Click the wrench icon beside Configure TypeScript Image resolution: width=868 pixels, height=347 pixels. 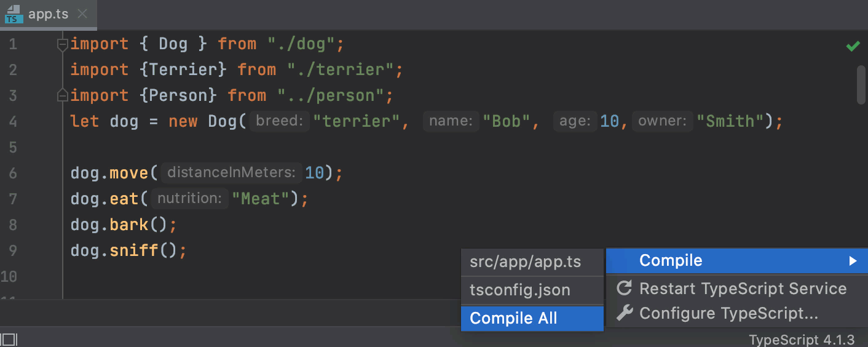click(x=624, y=313)
